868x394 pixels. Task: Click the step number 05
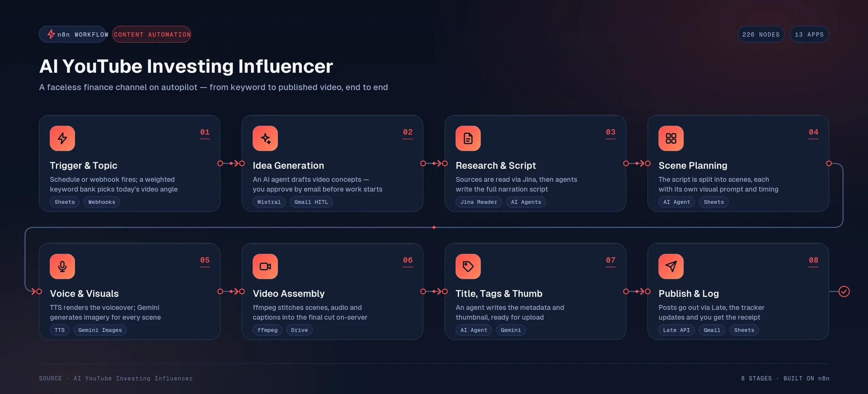pyautogui.click(x=205, y=260)
